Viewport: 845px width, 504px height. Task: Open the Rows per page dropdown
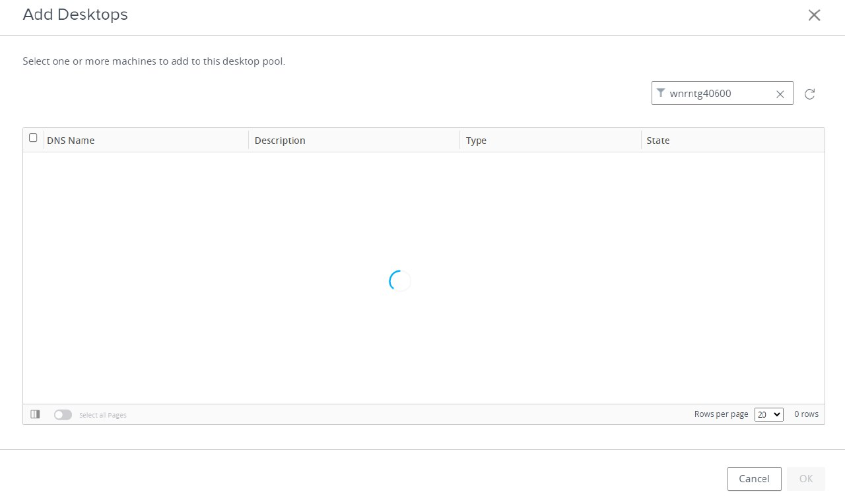coord(768,414)
